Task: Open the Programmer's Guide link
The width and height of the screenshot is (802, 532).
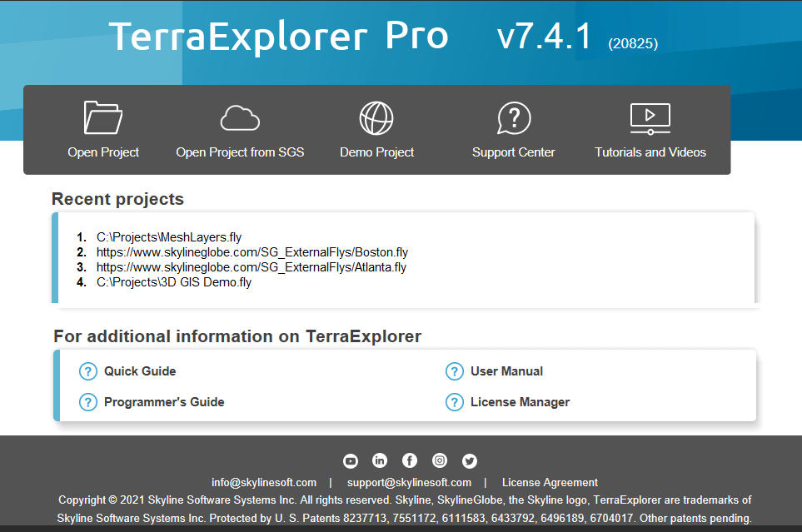Action: pos(164,402)
